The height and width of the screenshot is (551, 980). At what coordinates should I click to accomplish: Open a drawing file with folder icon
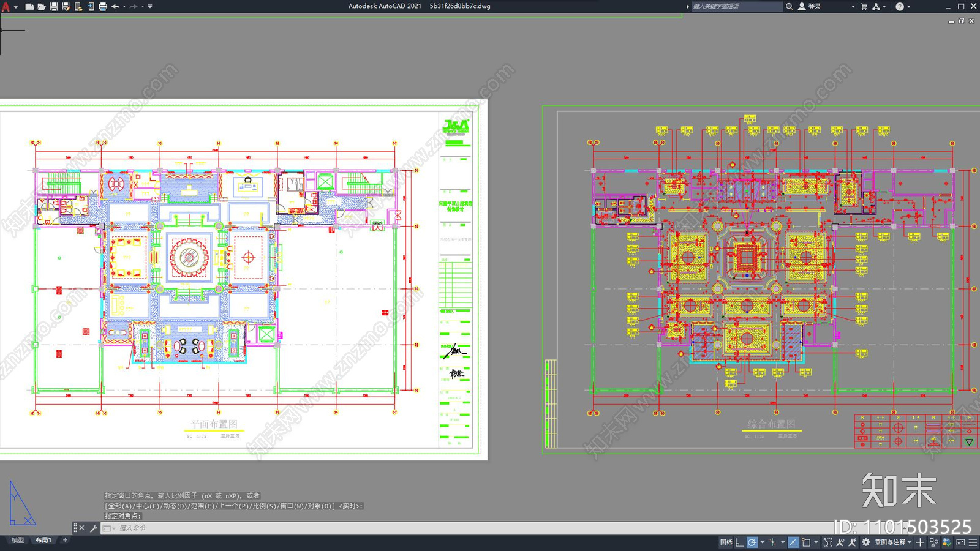tap(41, 6)
